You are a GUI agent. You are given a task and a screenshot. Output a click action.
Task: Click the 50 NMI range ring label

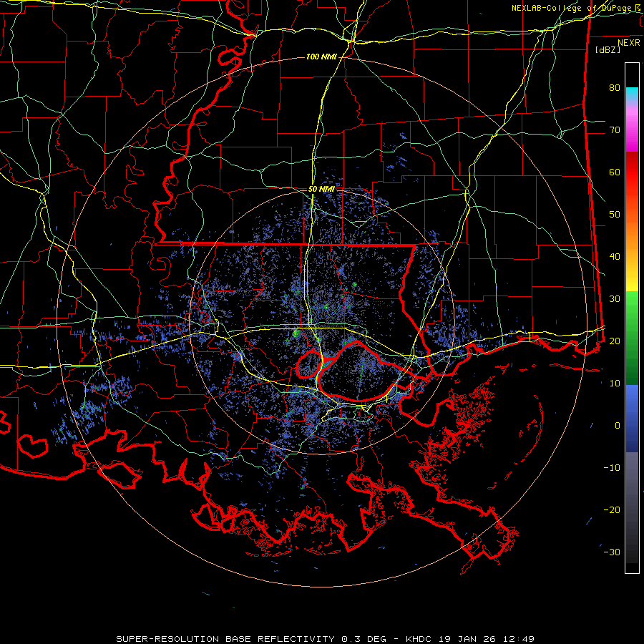(x=321, y=190)
